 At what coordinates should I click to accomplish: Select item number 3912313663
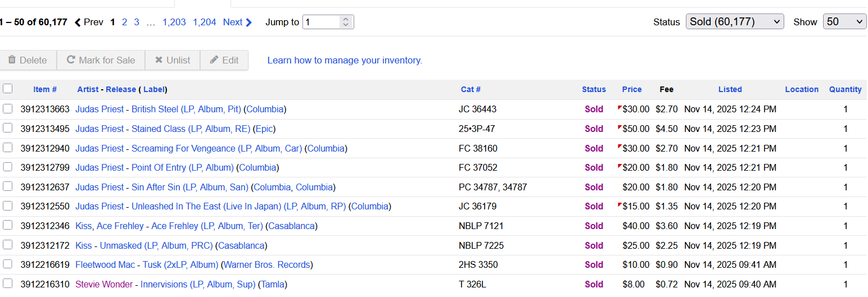coord(45,109)
